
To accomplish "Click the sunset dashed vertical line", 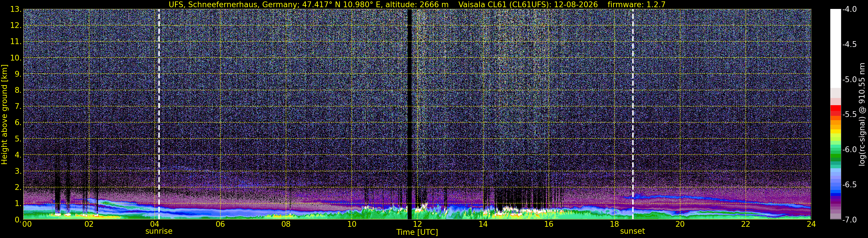I will [x=633, y=114].
